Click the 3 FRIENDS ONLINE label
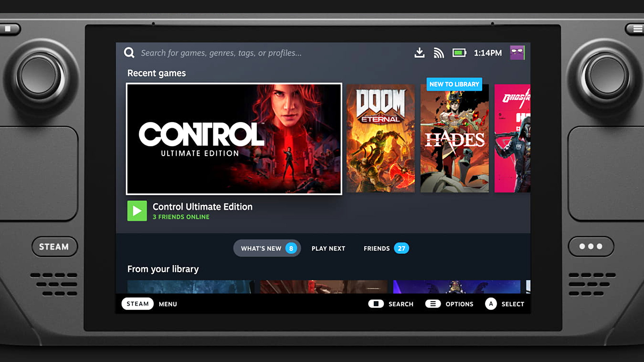The image size is (644, 362). click(181, 217)
